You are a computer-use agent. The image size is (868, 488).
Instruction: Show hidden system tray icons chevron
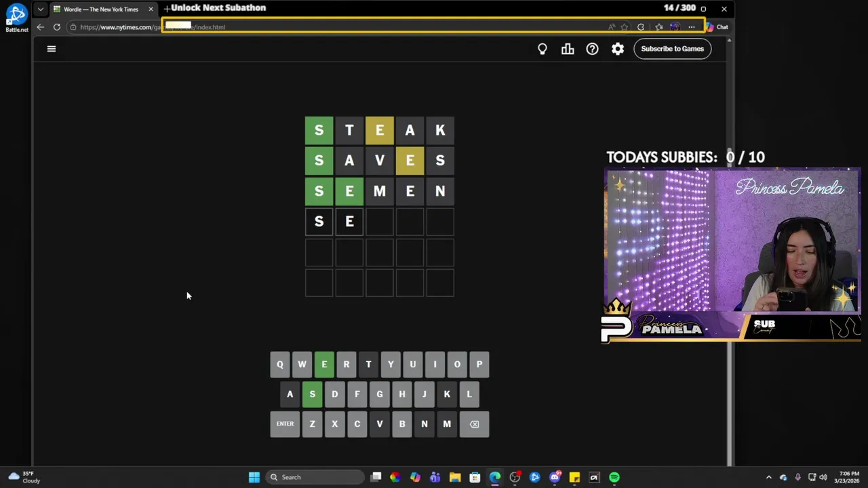(768, 477)
